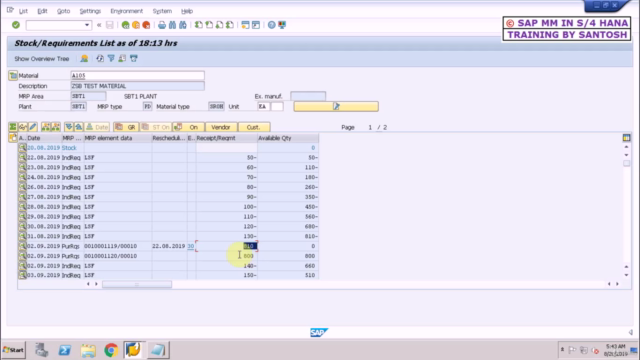Image resolution: width=640 pixels, height=360 pixels.
Task: Click the On button
Action: (x=188, y=127)
